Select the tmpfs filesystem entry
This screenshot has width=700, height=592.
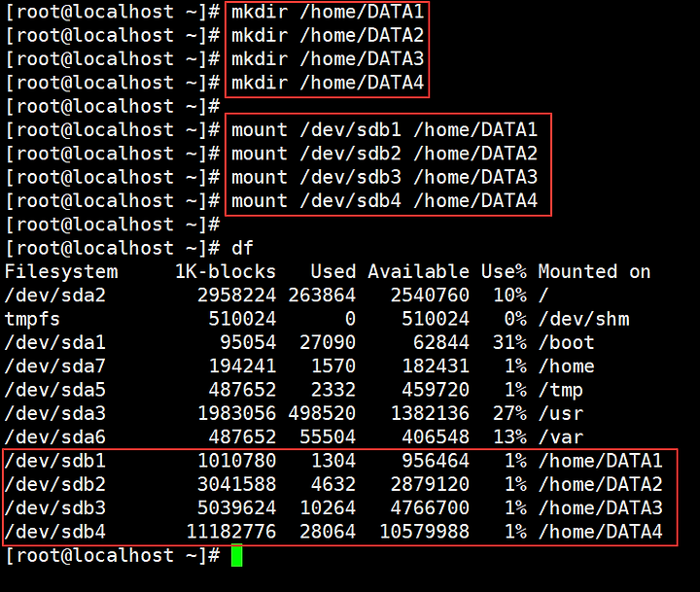tap(32, 319)
